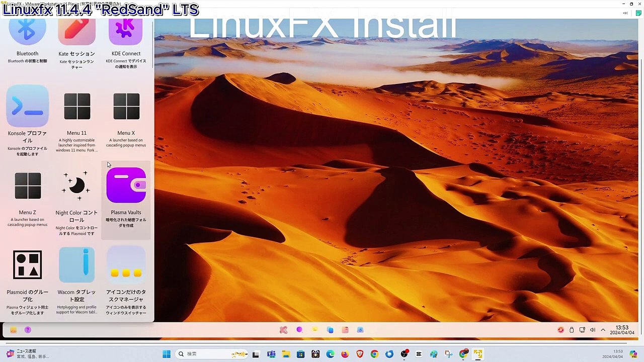The image size is (644, 362).
Task: Select the Night Color コントロール moon icon
Action: coord(76,186)
